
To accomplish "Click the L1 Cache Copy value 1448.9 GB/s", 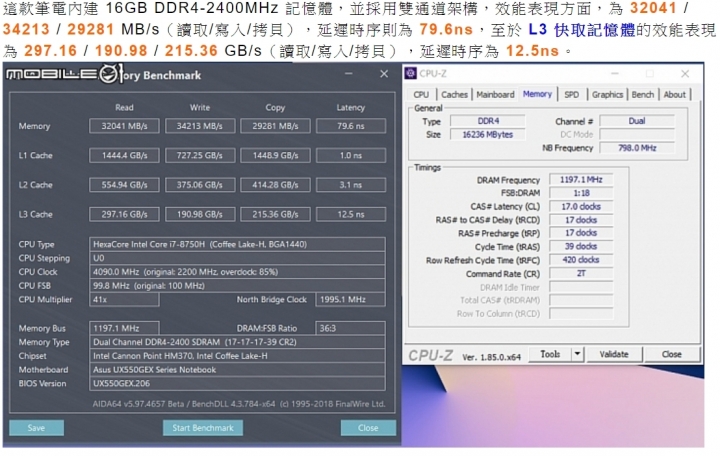I will coord(275,155).
